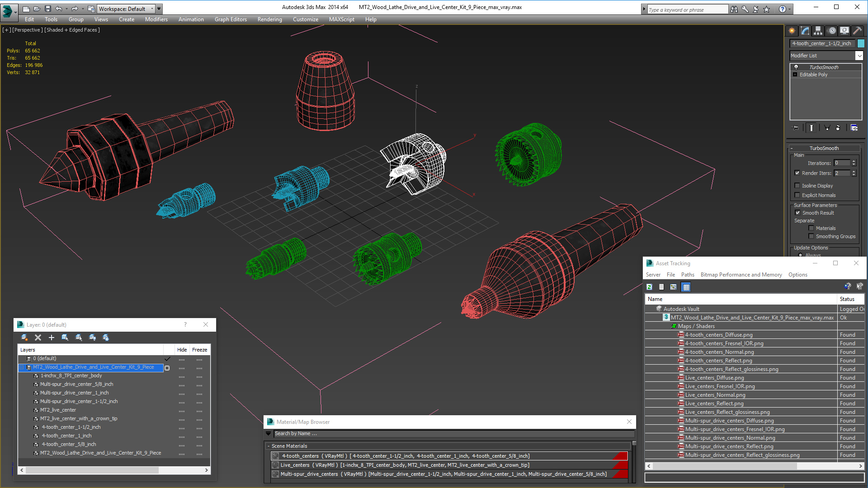Click the object color swatch beside name field
Image resolution: width=868 pixels, height=488 pixels.
[x=861, y=43]
